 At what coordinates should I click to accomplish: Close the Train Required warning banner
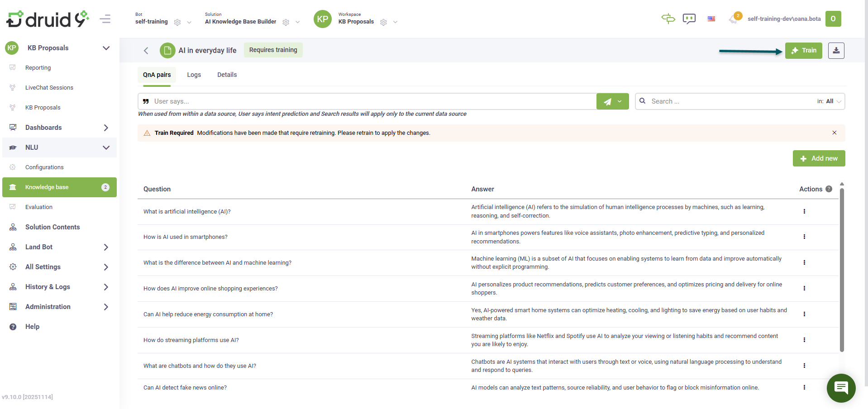point(835,133)
